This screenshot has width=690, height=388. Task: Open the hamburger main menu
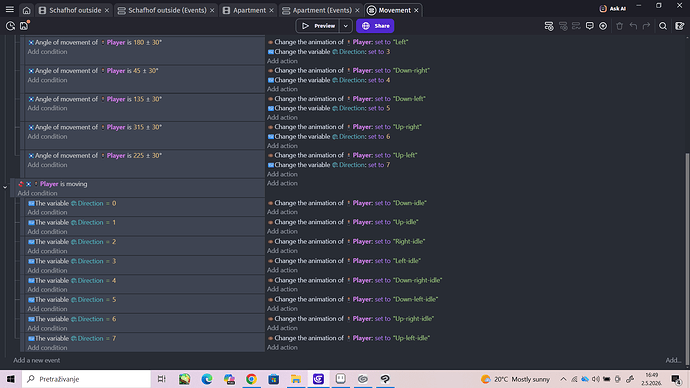pos(9,10)
